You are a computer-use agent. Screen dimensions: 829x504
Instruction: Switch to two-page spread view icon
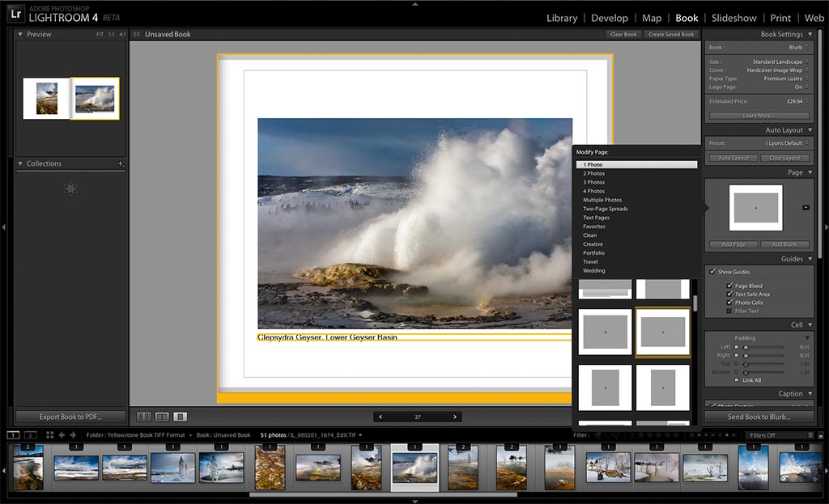tap(161, 417)
